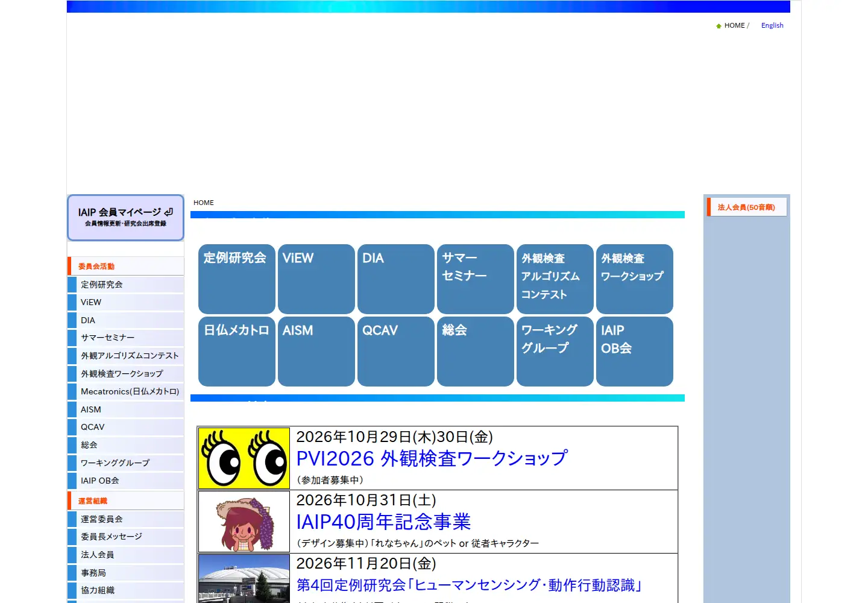Click the 法人会員(50音順) heading in right panel
This screenshot has width=868, height=603.
[x=746, y=207]
